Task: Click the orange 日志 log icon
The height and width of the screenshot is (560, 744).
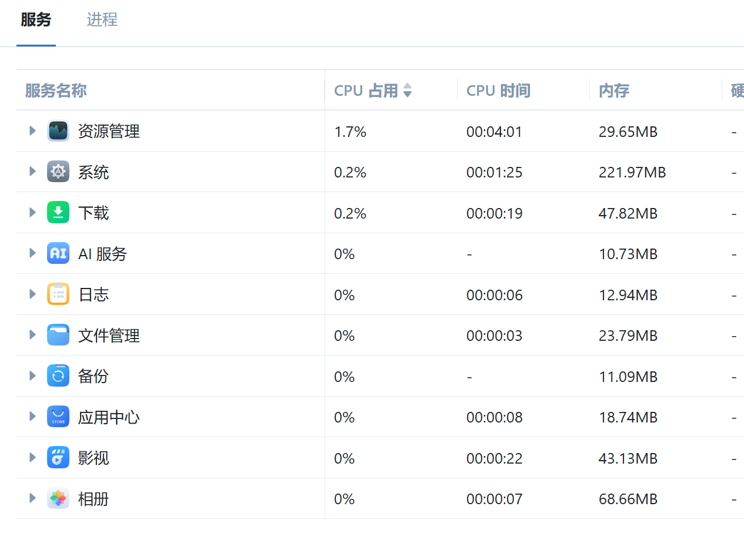Action: [x=58, y=294]
